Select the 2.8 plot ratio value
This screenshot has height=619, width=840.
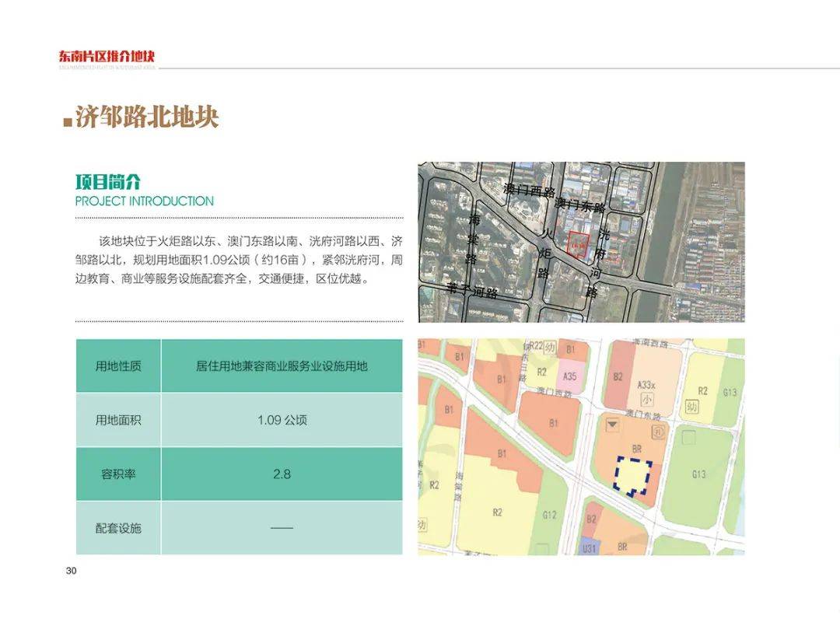pyautogui.click(x=282, y=474)
